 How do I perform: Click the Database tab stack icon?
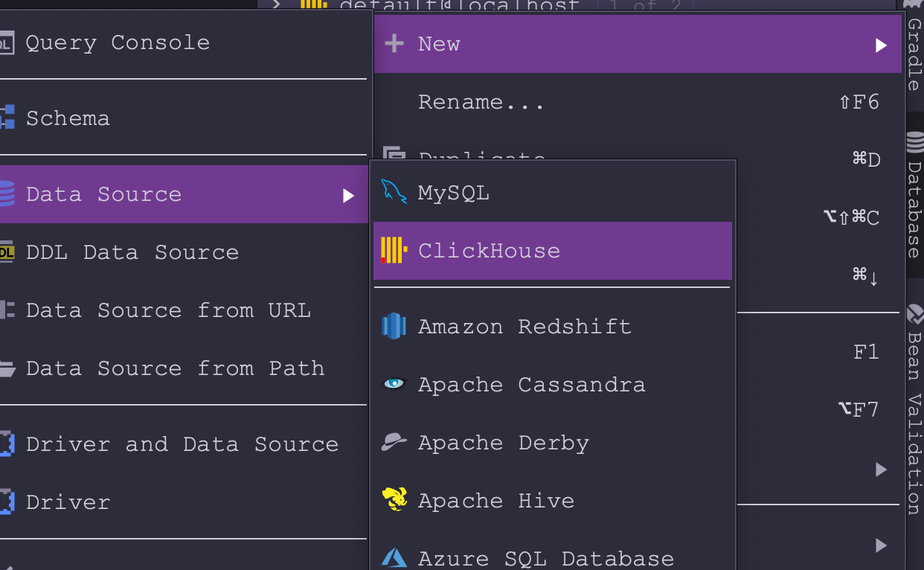pos(915,141)
